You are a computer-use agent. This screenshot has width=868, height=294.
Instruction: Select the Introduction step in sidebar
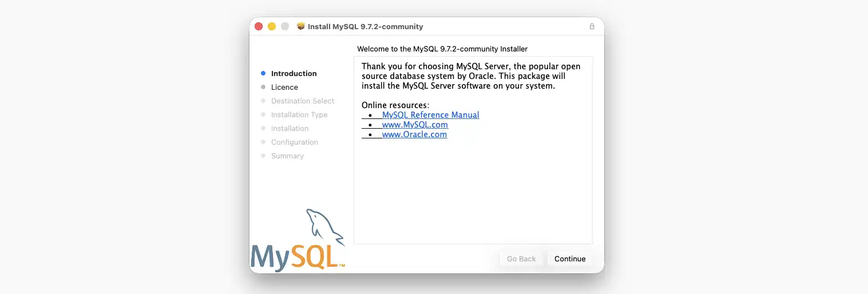click(x=294, y=73)
